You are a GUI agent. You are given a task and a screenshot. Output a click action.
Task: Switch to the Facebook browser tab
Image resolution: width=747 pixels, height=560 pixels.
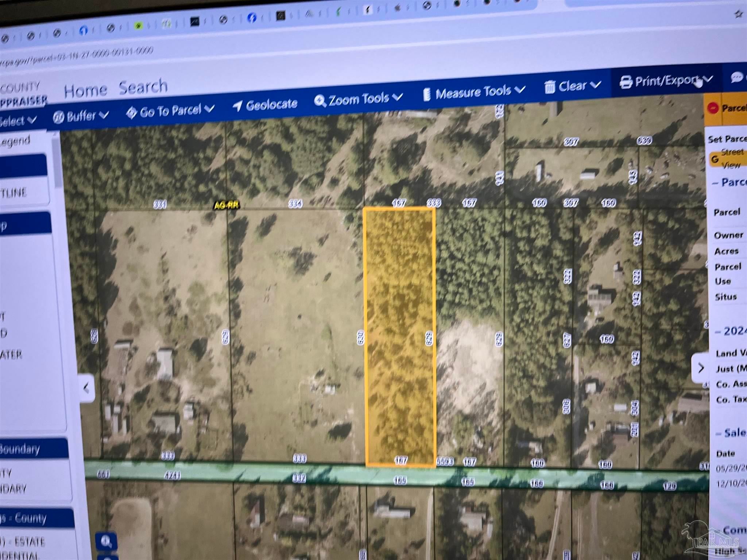tap(252, 17)
